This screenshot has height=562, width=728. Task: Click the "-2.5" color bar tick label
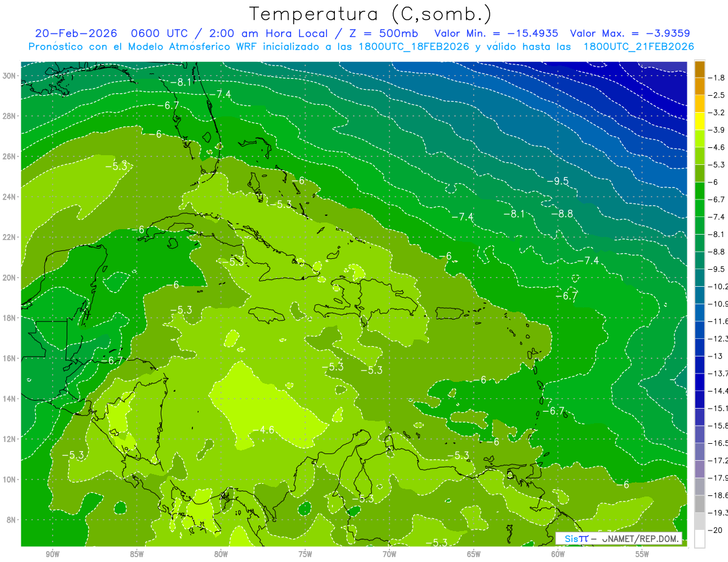tap(717, 95)
